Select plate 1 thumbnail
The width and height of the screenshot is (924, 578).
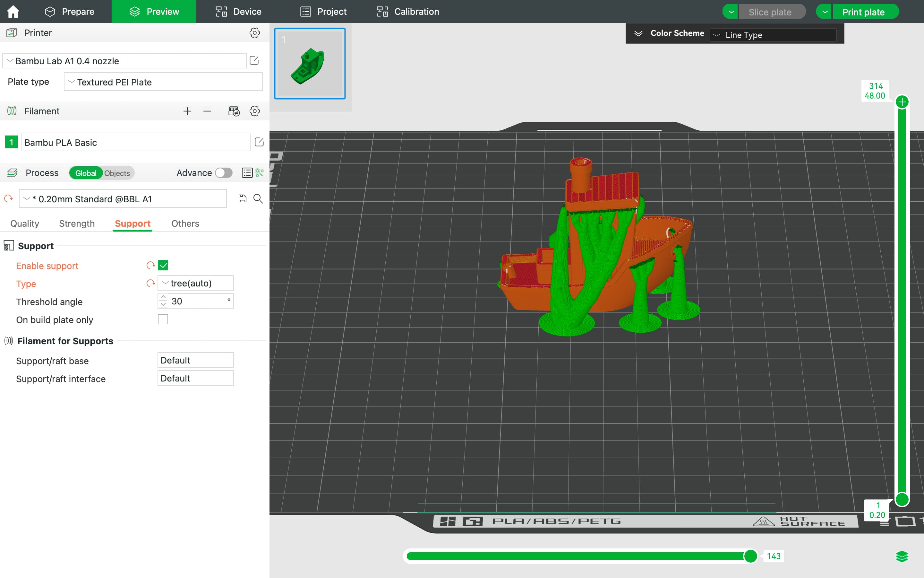coord(310,64)
